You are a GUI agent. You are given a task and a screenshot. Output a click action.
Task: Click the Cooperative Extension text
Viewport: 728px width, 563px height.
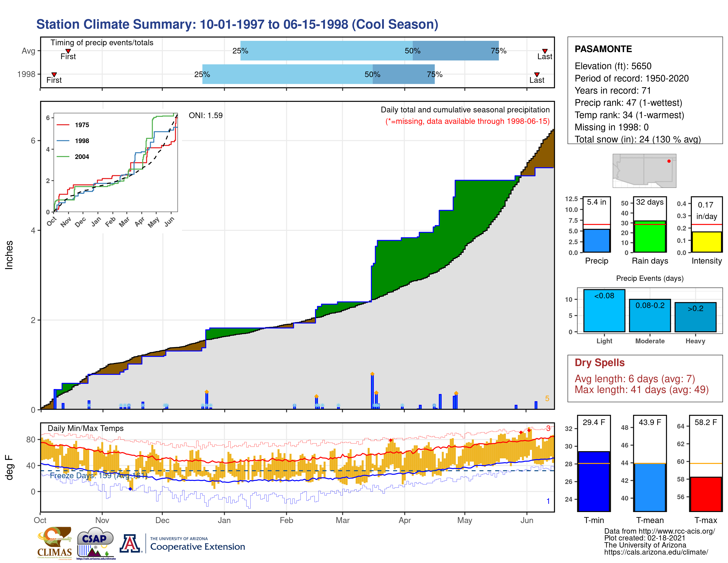click(x=197, y=547)
